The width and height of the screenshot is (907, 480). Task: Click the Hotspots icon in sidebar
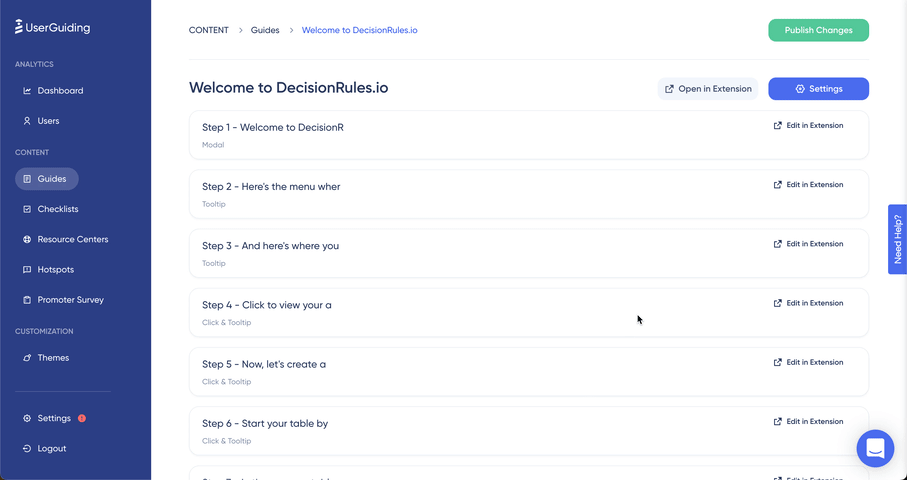click(27, 269)
